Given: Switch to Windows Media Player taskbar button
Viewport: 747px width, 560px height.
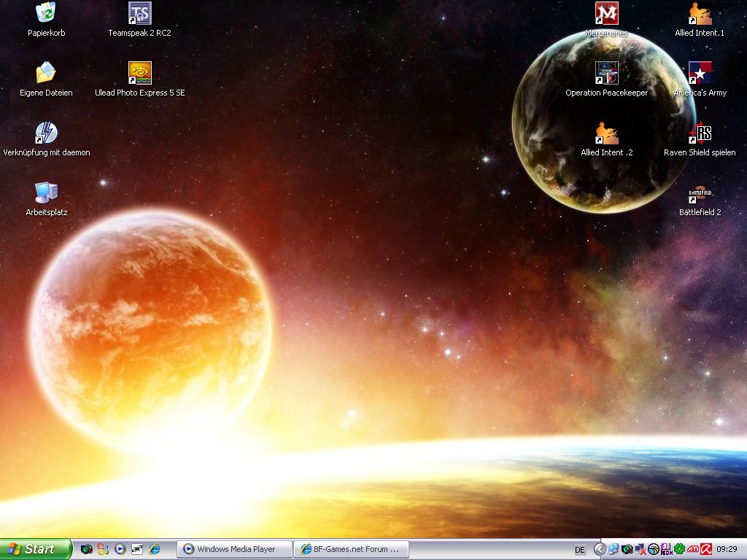Looking at the screenshot, I should [234, 549].
